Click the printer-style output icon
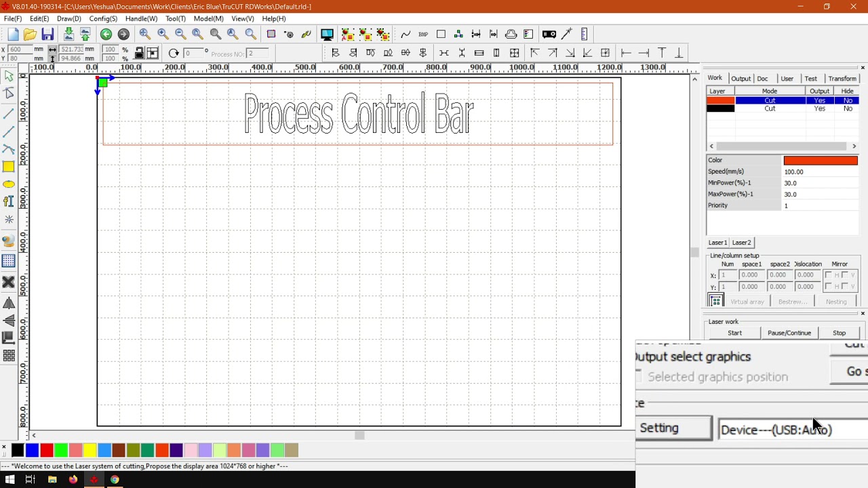The width and height of the screenshot is (868, 488). point(511,34)
